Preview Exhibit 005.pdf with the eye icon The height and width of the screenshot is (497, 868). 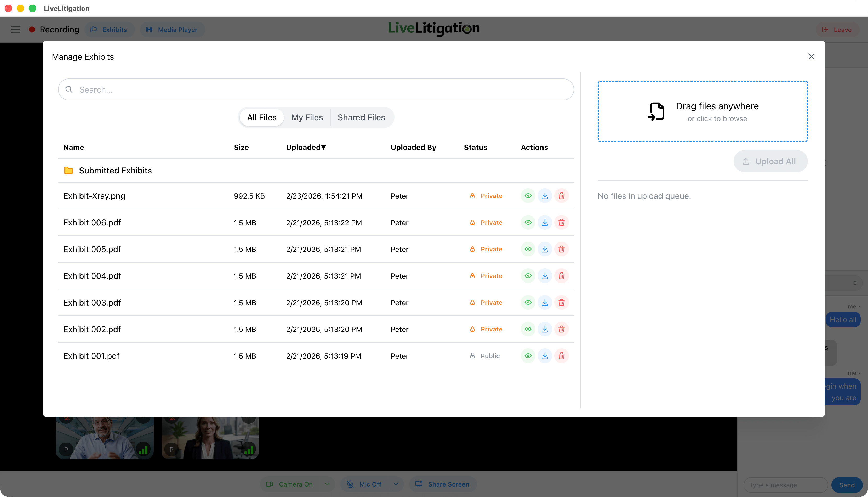(528, 249)
